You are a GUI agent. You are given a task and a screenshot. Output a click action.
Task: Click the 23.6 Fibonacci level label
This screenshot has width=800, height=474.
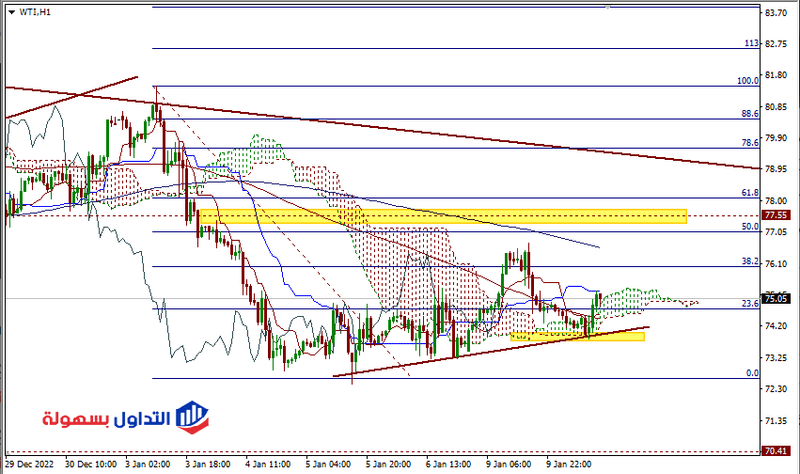coord(749,304)
